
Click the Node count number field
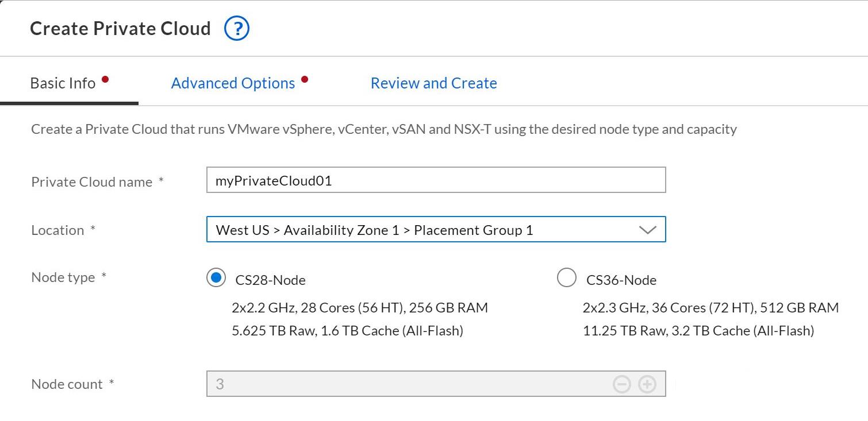402,384
